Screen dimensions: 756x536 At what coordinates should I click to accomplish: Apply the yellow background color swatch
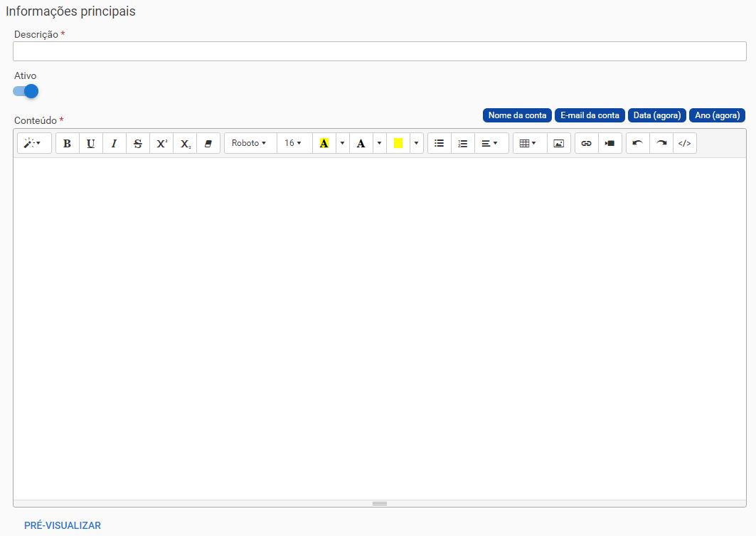point(398,143)
